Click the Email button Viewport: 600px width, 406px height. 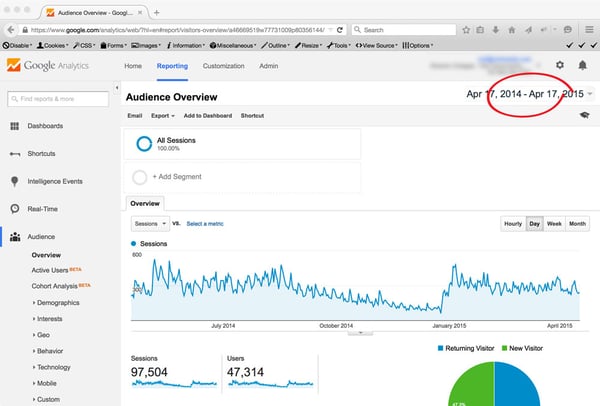tap(135, 116)
